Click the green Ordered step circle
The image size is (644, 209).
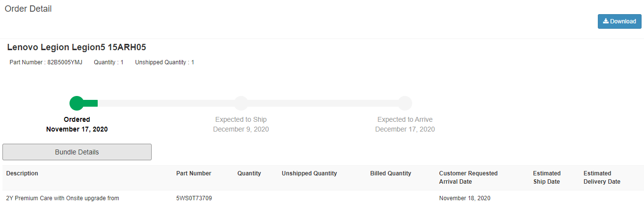(x=77, y=103)
